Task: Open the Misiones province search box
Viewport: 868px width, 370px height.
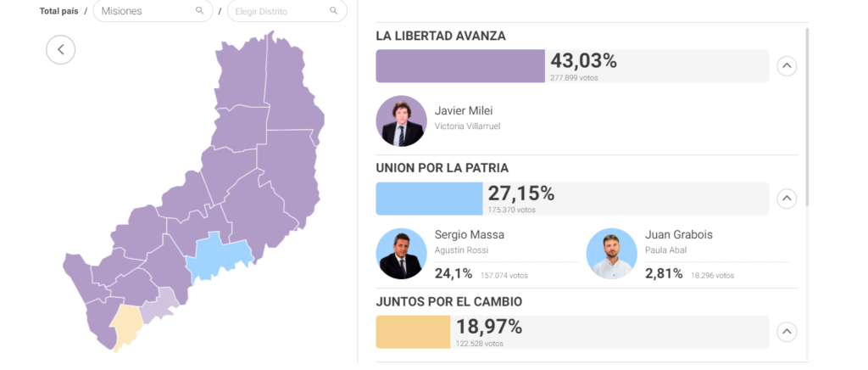Action: tap(144, 11)
